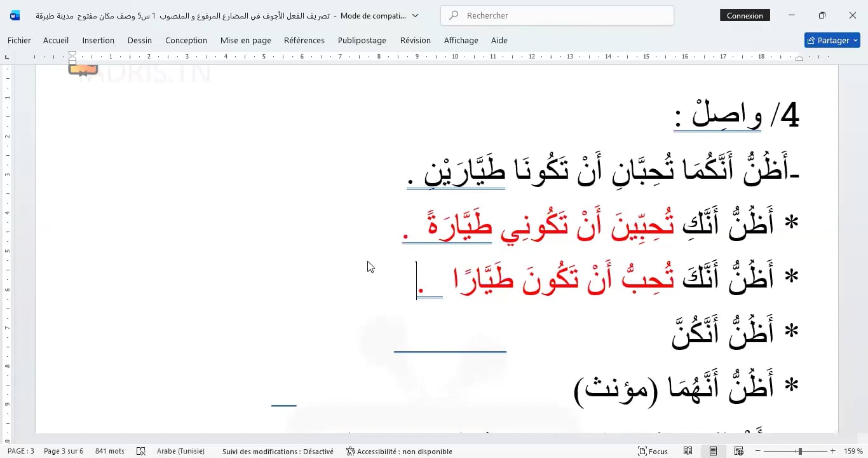The image size is (868, 458).
Task: Minimize the Word window
Action: (x=791, y=15)
